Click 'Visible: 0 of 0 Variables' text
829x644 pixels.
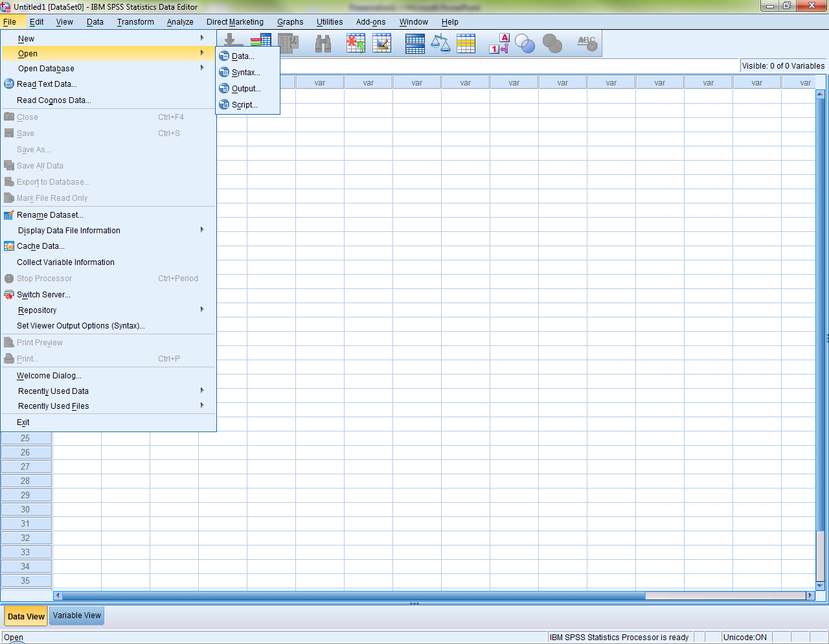(x=783, y=66)
